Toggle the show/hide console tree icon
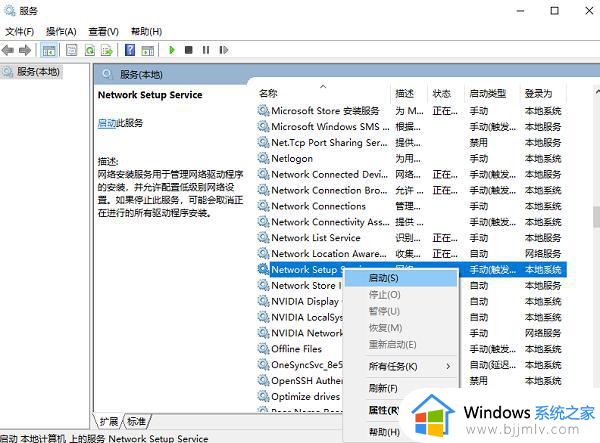This screenshot has width=600, height=443. (49, 50)
